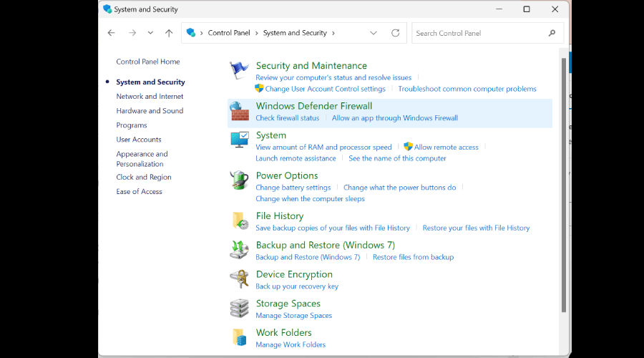
Task: Click Allow an app through Windows Firewall
Action: (x=395, y=118)
